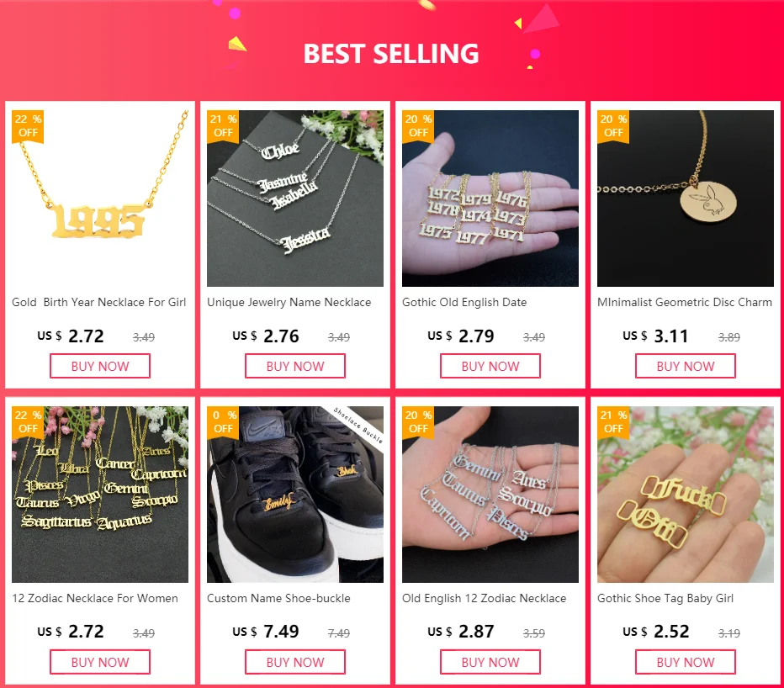Click BUY NOW under Unique Jewelry Name Necklace
784x688 pixels.
coord(295,366)
